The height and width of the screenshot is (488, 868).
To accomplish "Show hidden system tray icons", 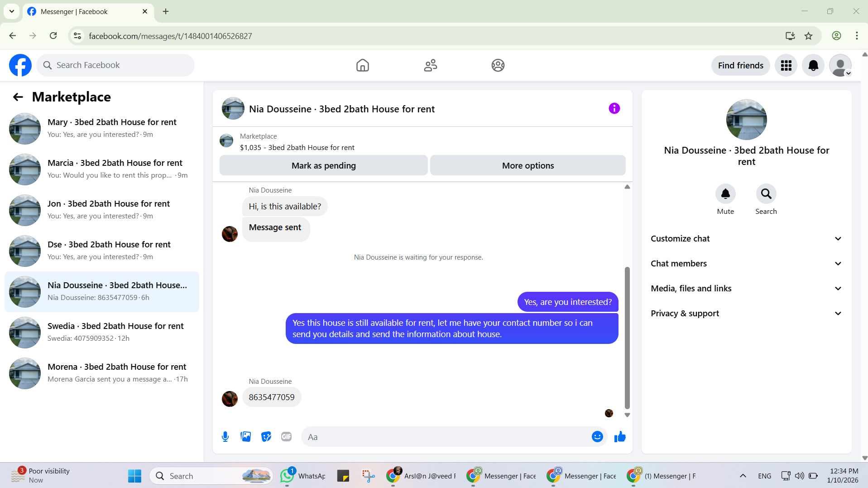I will coord(743,476).
